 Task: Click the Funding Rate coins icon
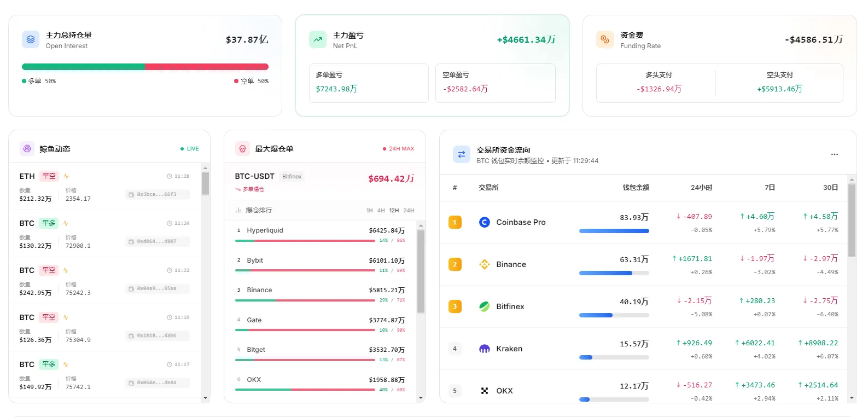point(605,39)
